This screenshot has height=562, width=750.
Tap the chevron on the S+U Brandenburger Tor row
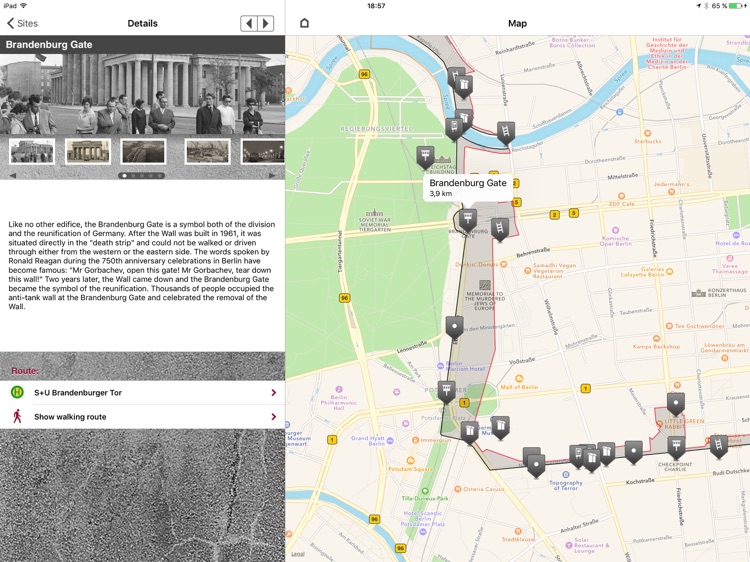[x=274, y=393]
